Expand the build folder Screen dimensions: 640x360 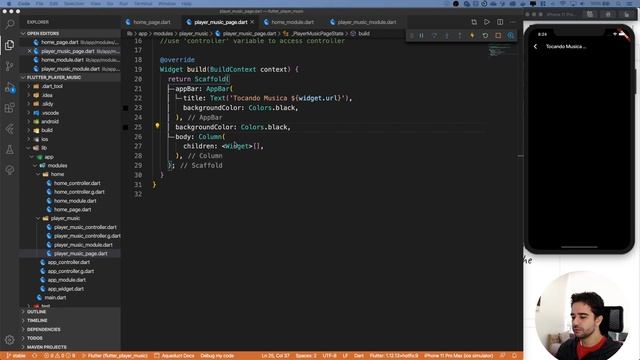point(47,130)
